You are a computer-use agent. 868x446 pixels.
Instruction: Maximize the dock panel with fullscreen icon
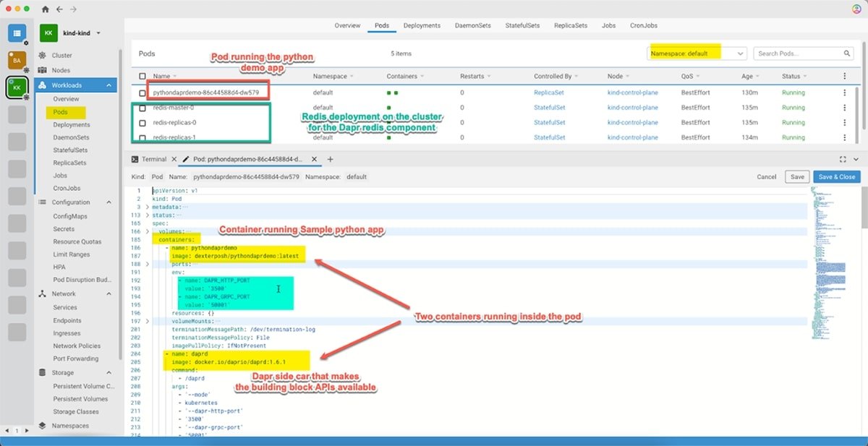point(843,159)
